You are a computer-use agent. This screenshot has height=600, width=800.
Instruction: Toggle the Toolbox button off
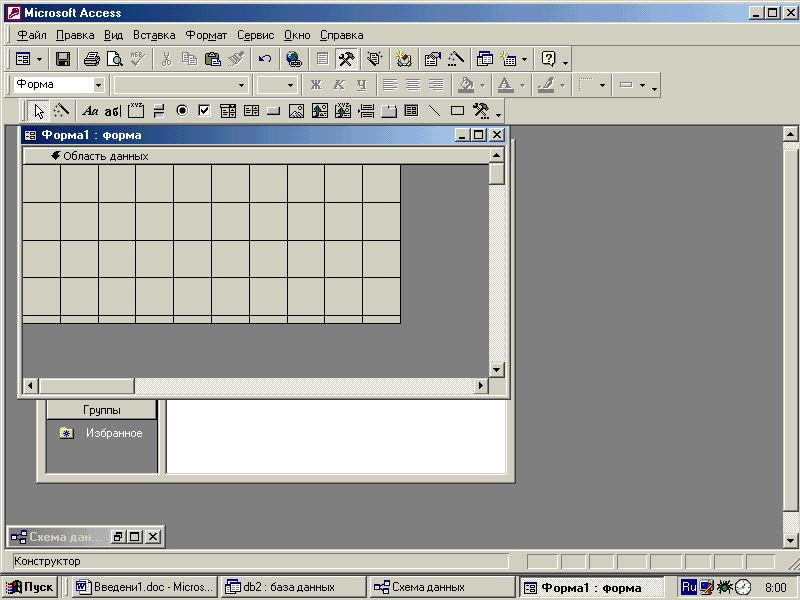[x=346, y=59]
